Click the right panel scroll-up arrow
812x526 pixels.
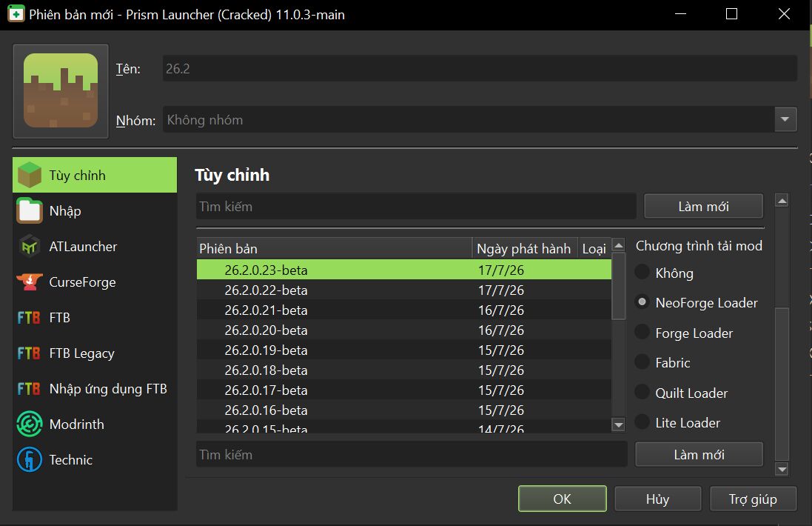coord(782,200)
